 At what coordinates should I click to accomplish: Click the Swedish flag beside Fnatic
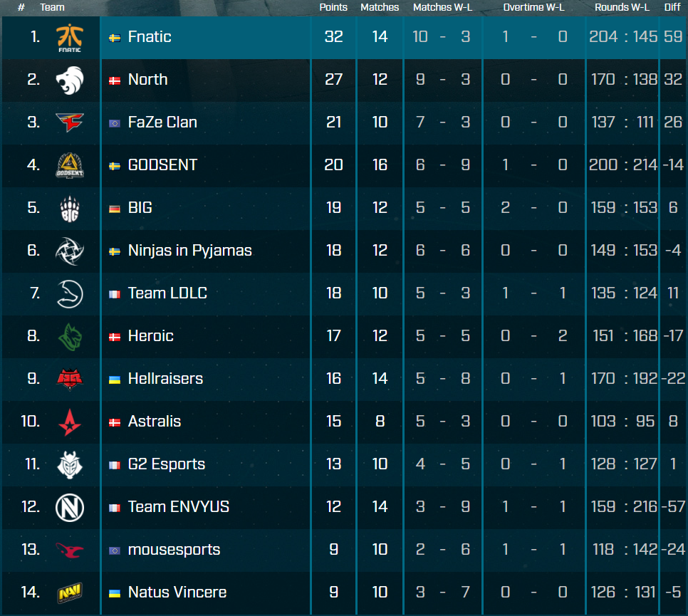pos(115,38)
